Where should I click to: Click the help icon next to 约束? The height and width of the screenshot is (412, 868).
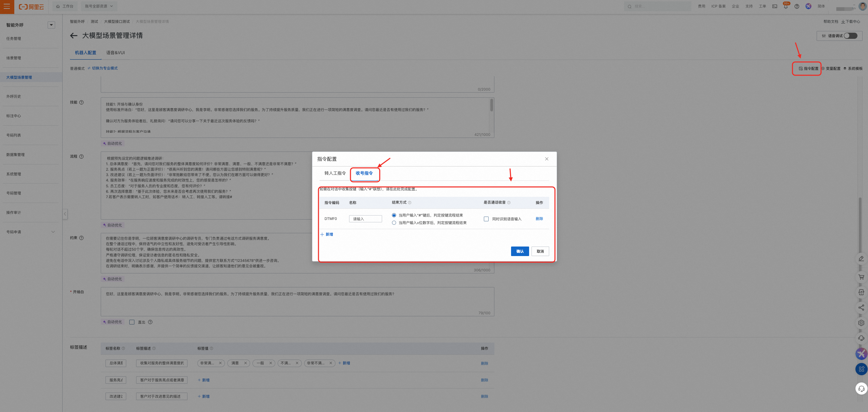[x=81, y=238]
